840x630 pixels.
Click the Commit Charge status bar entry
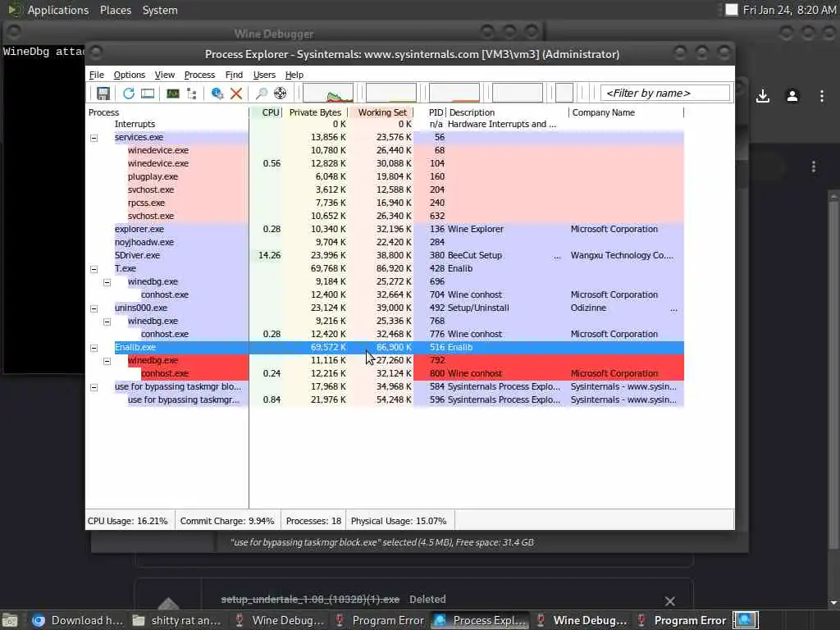tap(227, 521)
